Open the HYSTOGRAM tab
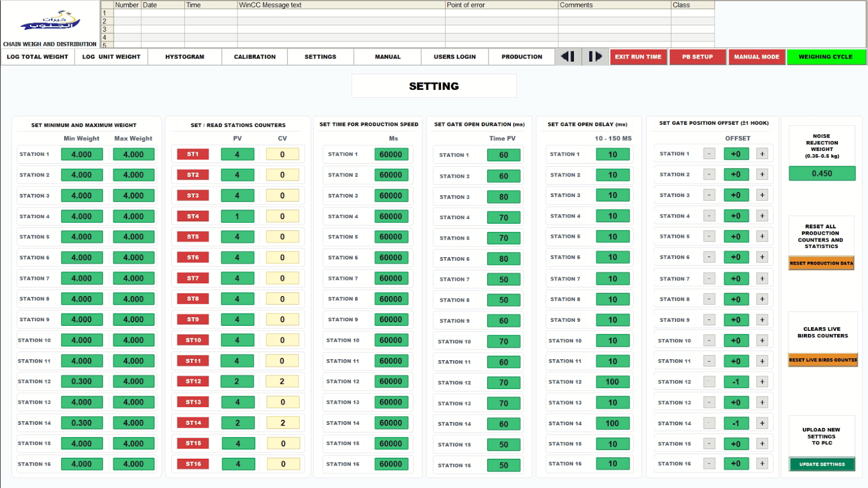The width and height of the screenshot is (868, 488). (x=185, y=57)
